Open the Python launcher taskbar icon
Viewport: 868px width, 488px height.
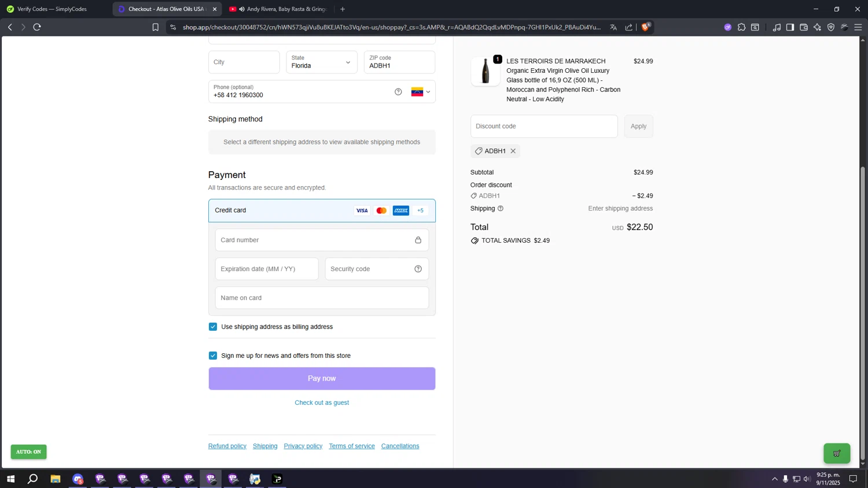pos(255,479)
